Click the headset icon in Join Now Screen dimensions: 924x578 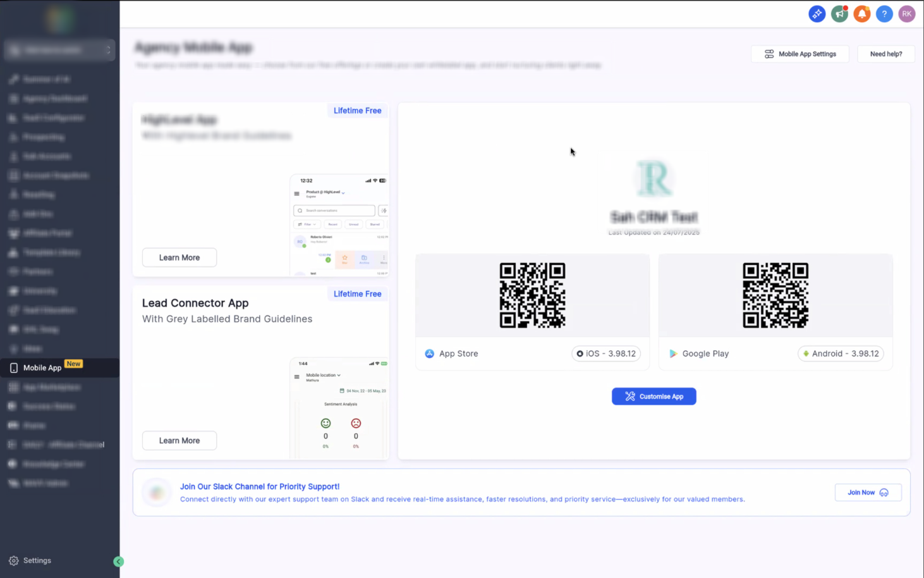tap(884, 493)
